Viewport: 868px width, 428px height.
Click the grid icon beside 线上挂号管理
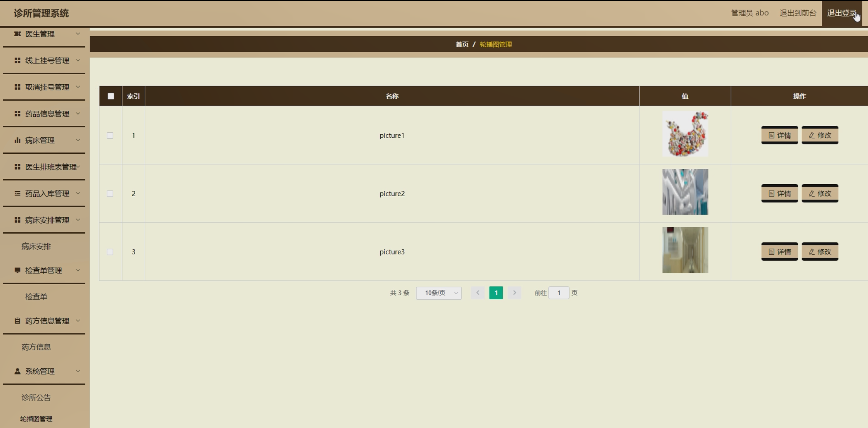coord(17,60)
